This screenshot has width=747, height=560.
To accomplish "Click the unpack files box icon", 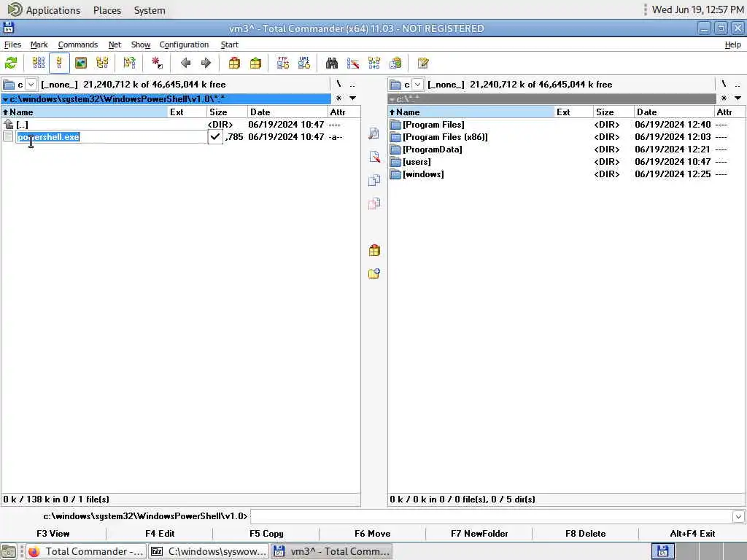I will point(255,63).
